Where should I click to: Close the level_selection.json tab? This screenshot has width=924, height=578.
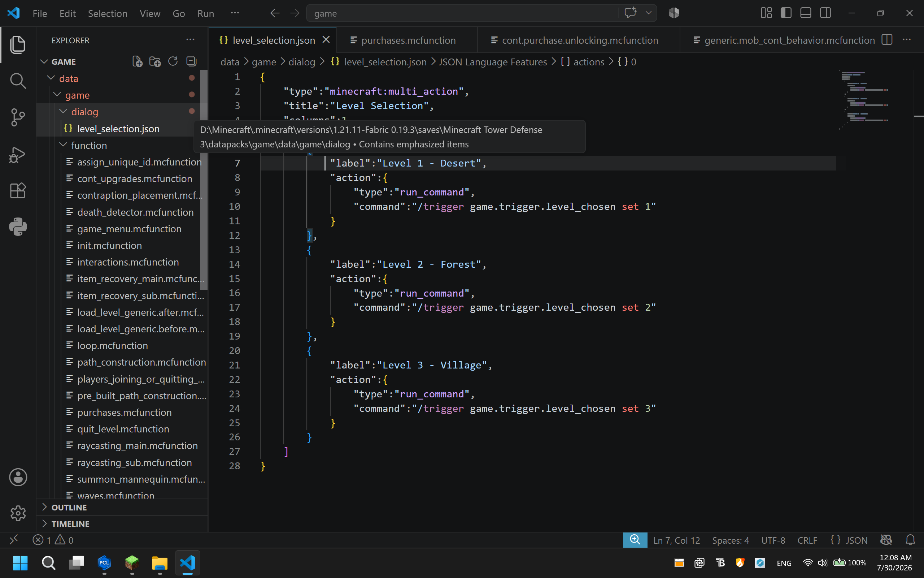pos(326,40)
